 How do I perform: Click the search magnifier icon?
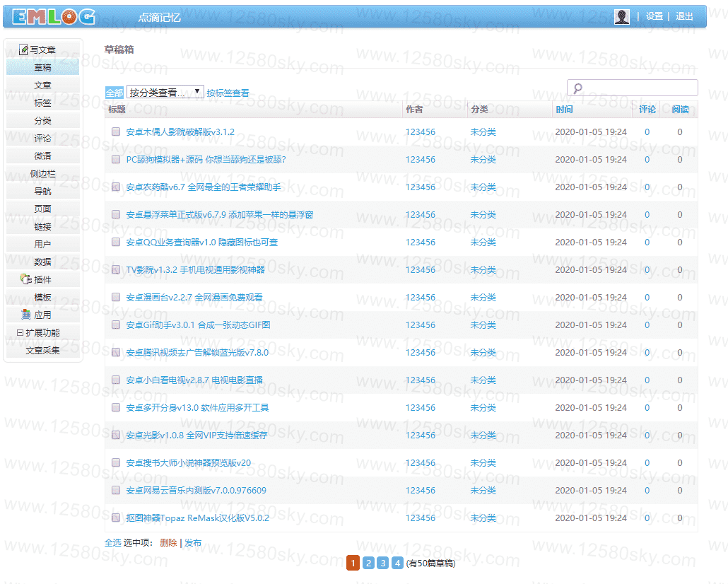coord(577,88)
